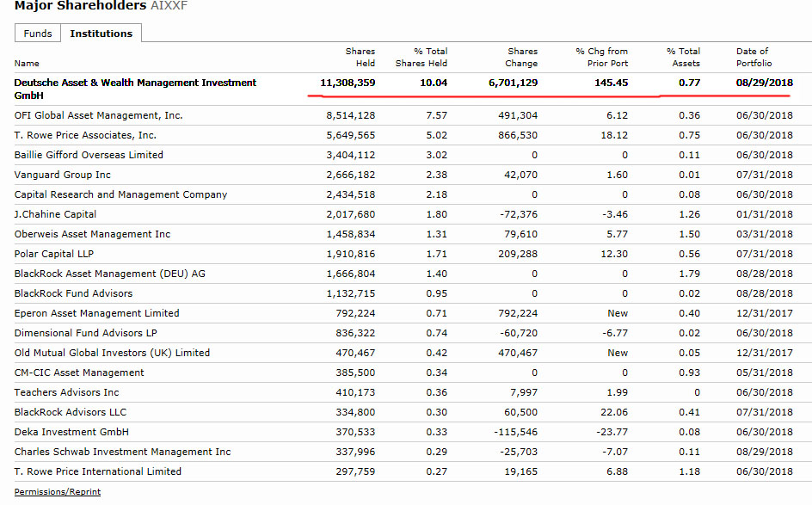Click T. Rowe Price International Limited
The image size is (812, 505).
[x=98, y=471]
